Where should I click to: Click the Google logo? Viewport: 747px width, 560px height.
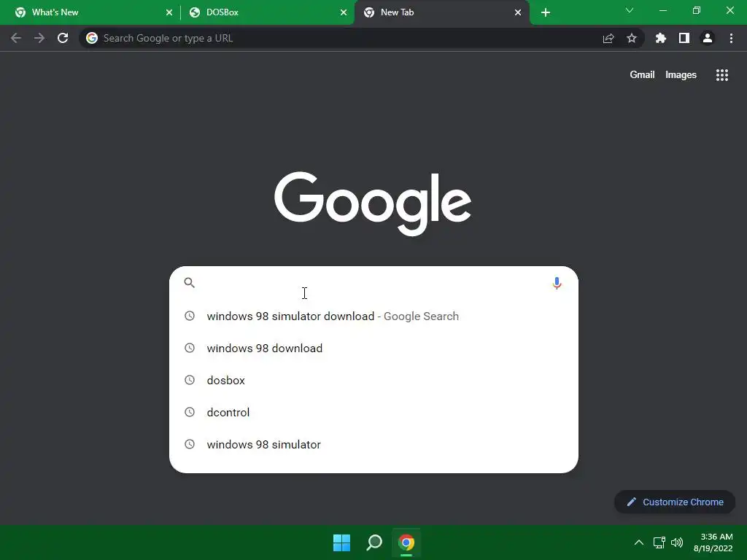coord(373,203)
